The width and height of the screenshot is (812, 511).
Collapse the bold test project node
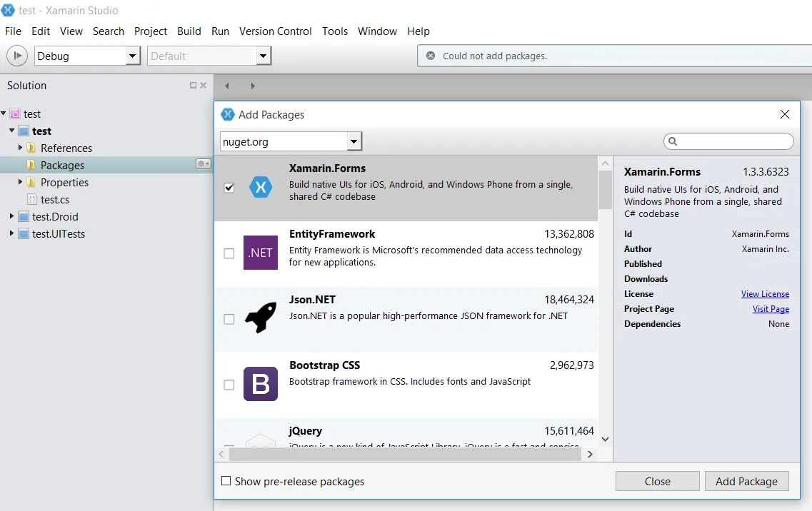12,130
